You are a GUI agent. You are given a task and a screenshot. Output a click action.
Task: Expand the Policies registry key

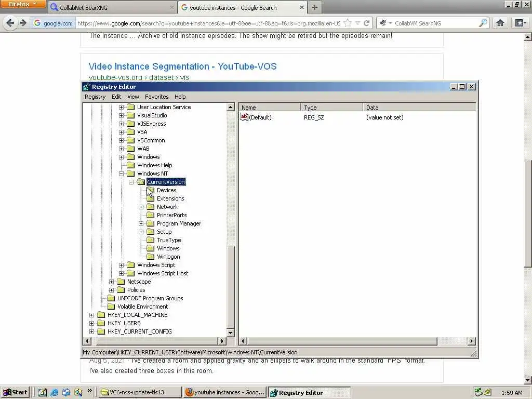(x=111, y=290)
